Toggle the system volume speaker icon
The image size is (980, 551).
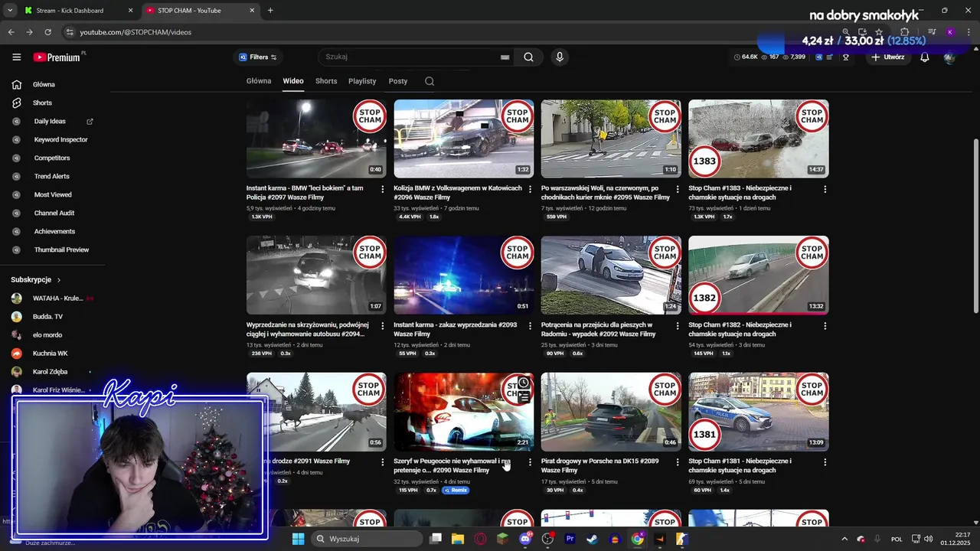click(x=927, y=539)
